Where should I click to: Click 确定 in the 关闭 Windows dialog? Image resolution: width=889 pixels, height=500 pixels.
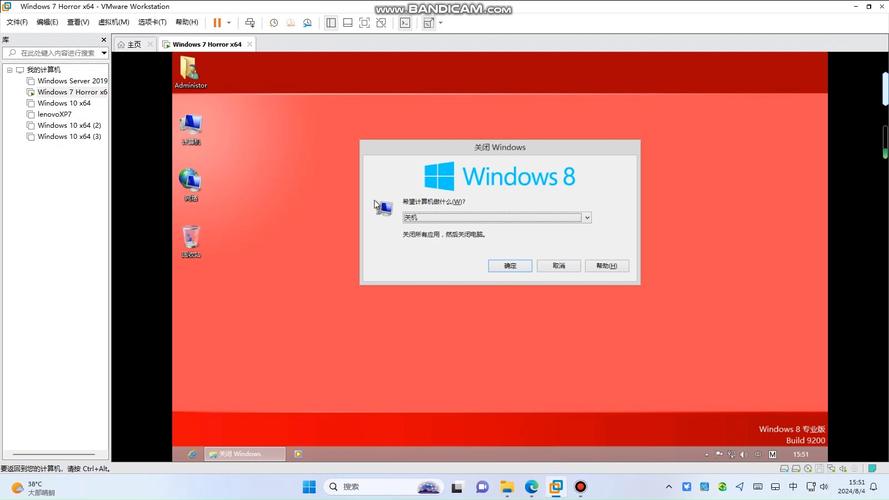tap(510, 265)
